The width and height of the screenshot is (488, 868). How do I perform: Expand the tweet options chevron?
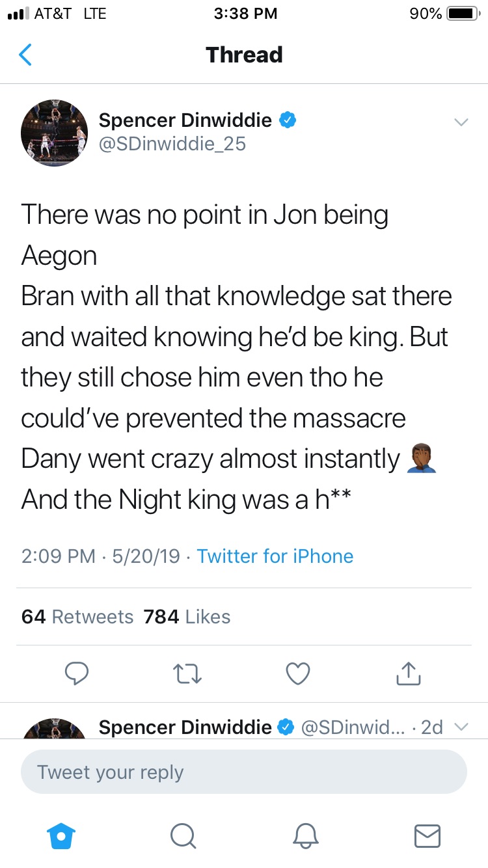[x=461, y=122]
